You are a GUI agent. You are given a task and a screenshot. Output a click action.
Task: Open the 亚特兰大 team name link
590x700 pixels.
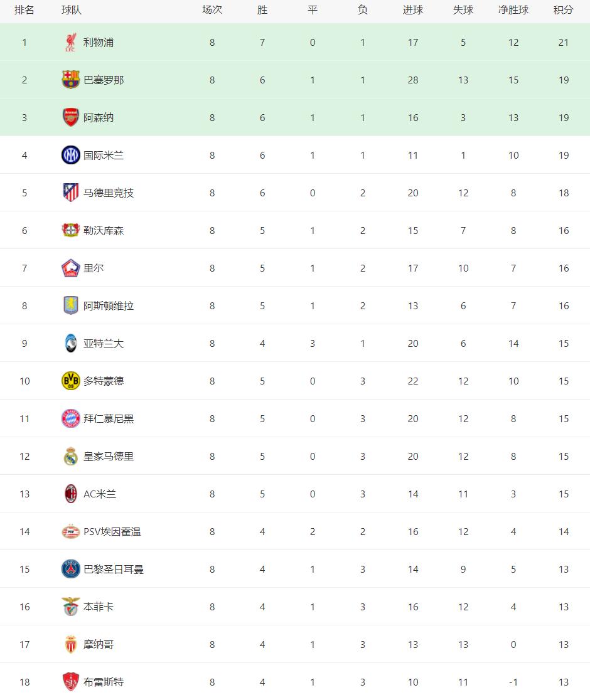104,344
